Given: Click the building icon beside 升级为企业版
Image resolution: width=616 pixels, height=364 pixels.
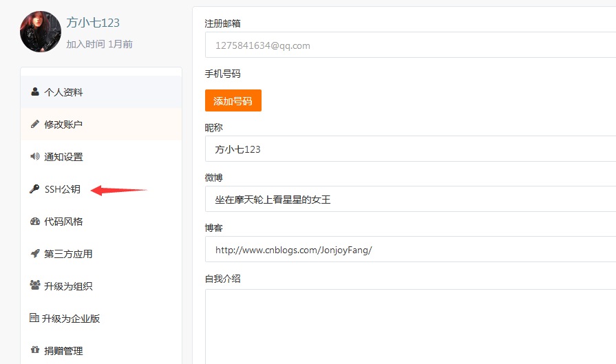Looking at the screenshot, I should 34,317.
